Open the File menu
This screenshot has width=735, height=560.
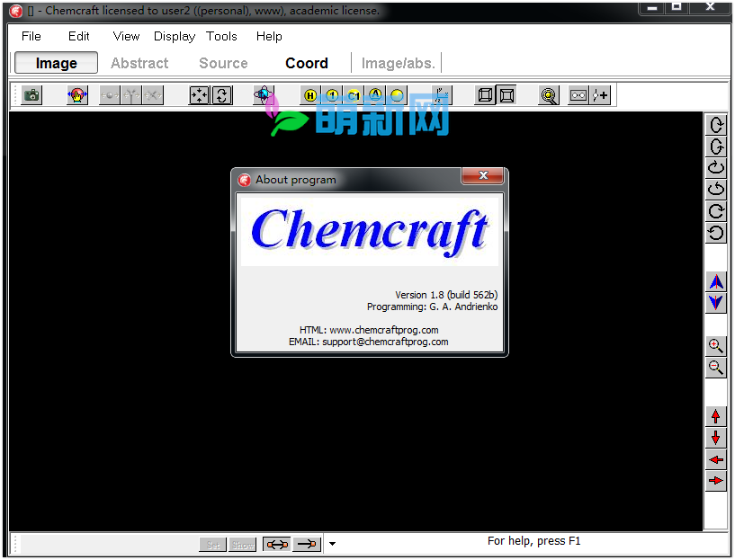(31, 37)
